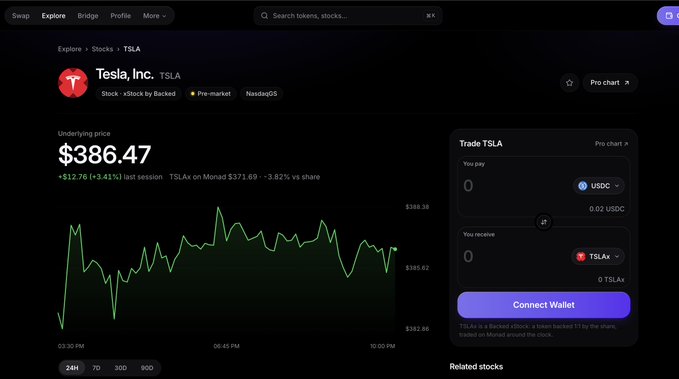Click the USDC coin icon

tap(582, 186)
